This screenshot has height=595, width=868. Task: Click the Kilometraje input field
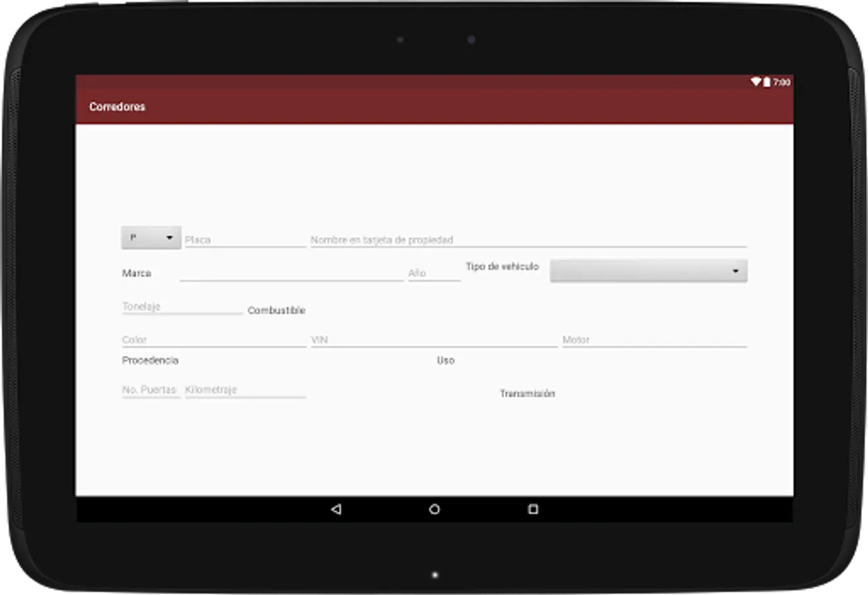[245, 389]
